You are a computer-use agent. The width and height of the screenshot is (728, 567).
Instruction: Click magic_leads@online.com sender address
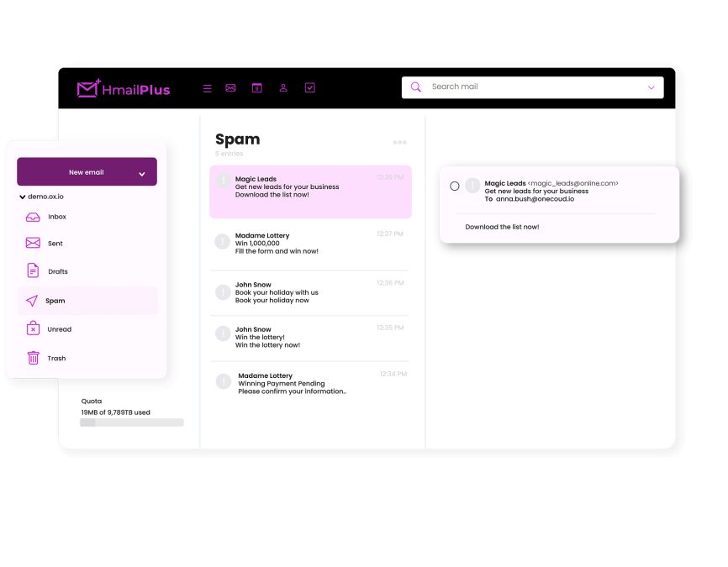point(573,183)
